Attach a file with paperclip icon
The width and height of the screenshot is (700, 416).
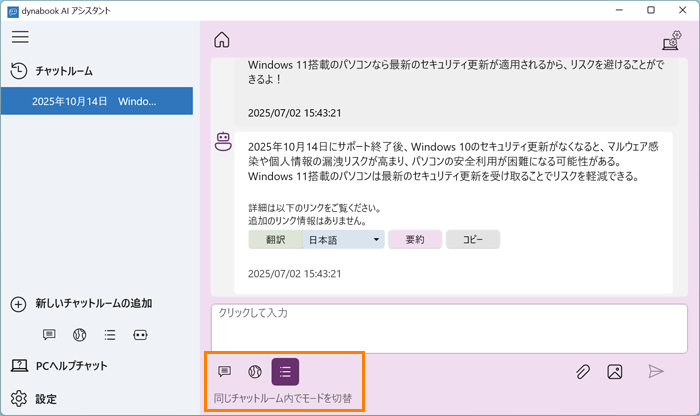tap(583, 371)
